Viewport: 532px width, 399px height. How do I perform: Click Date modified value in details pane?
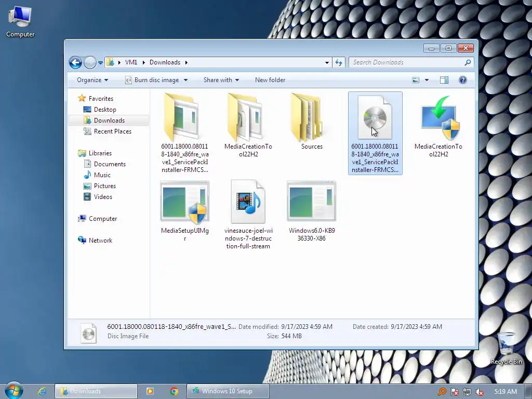(x=307, y=327)
